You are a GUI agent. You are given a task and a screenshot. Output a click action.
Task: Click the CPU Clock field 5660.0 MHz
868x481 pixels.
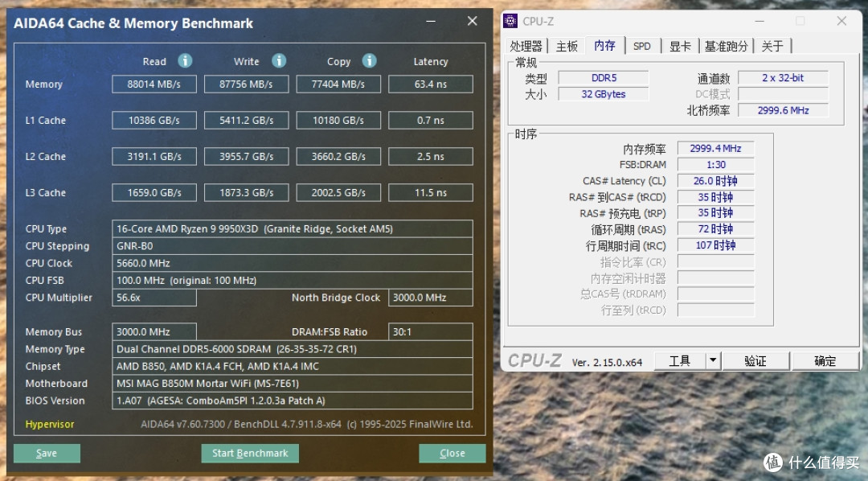[293, 263]
